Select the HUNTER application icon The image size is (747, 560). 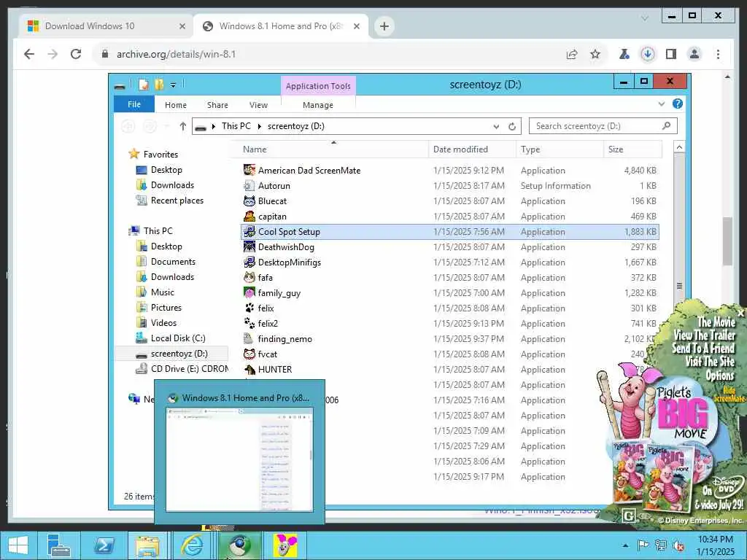click(249, 369)
